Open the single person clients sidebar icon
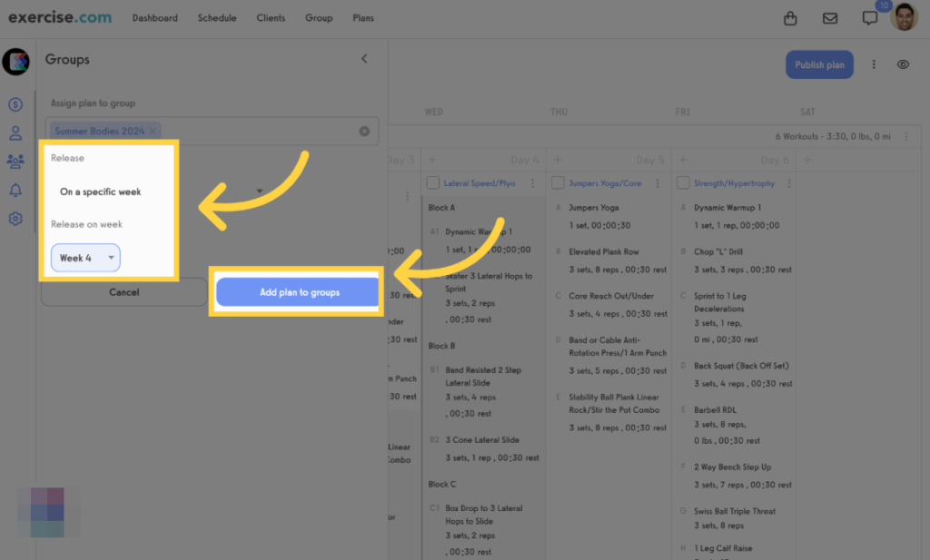 (15, 133)
